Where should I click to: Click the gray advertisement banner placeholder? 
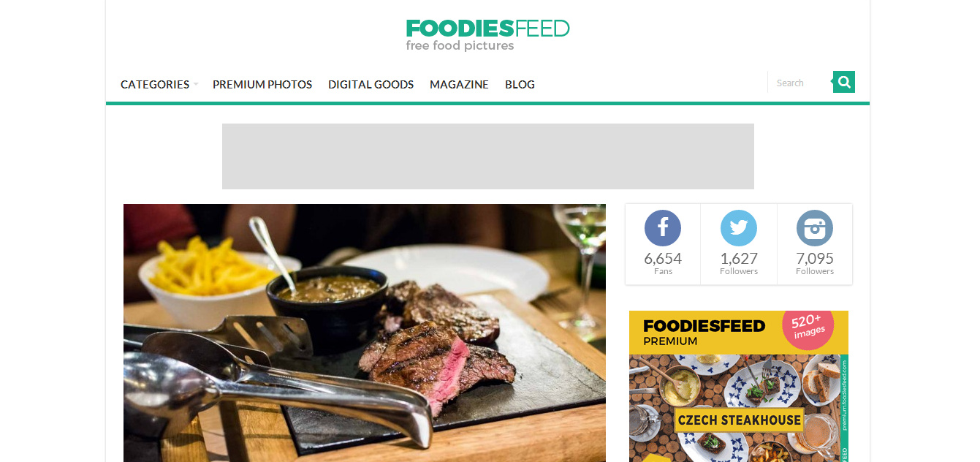(x=488, y=156)
